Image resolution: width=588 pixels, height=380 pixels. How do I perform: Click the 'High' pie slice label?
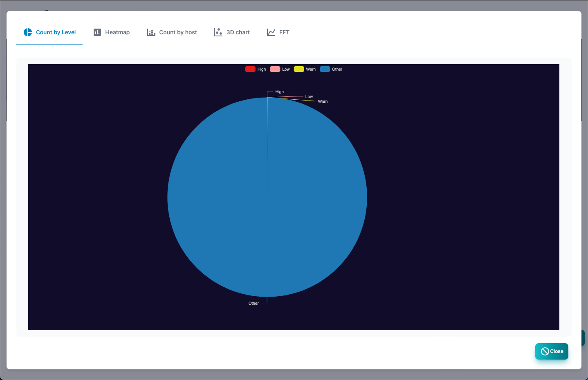[279, 92]
